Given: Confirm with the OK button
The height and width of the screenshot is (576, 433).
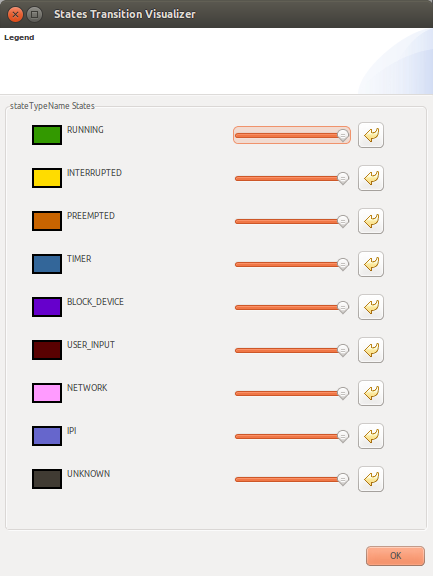Looking at the screenshot, I should (x=395, y=556).
